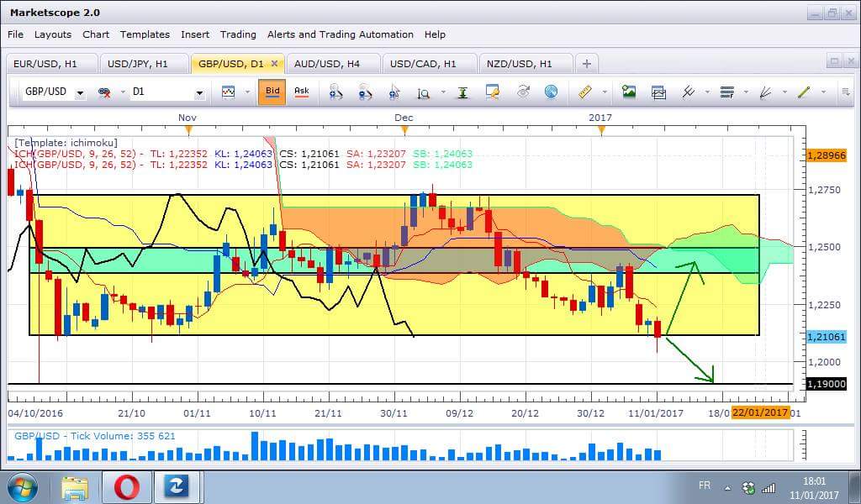Expand trend line options arrow
This screenshot has width=861, height=504.
click(x=823, y=92)
